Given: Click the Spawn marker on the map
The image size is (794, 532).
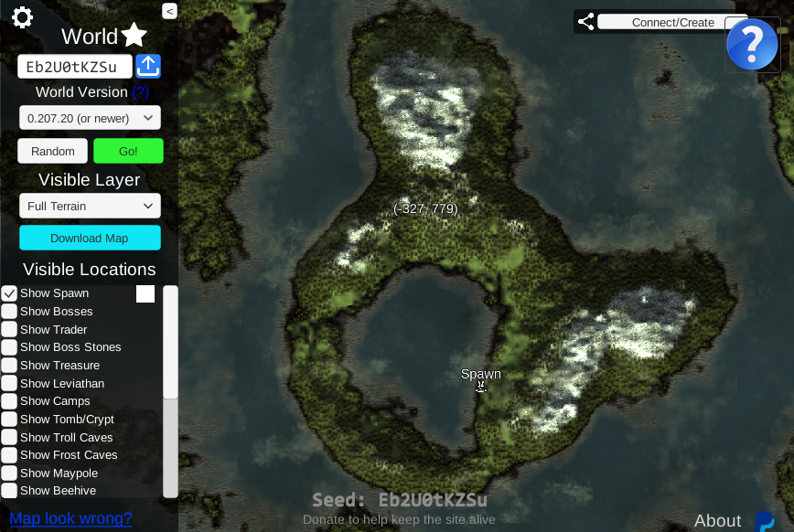Looking at the screenshot, I should point(480,387).
